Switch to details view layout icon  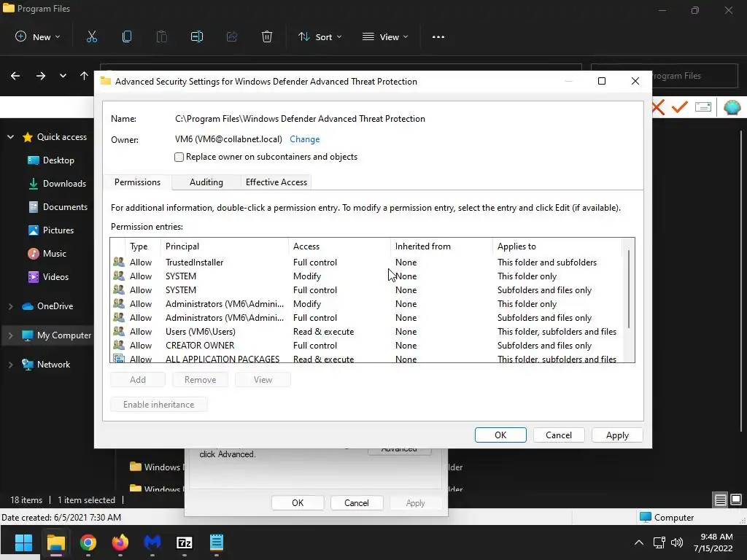click(720, 499)
